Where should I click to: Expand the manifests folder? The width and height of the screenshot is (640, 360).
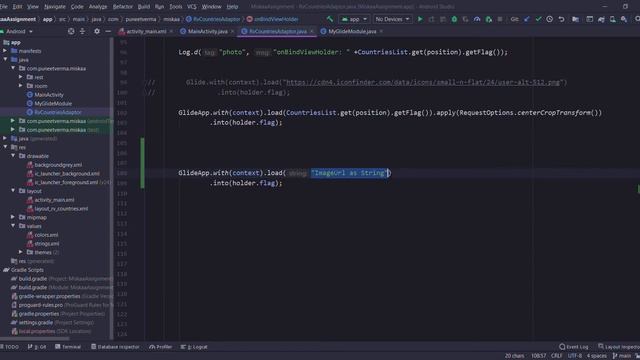click(x=5, y=51)
